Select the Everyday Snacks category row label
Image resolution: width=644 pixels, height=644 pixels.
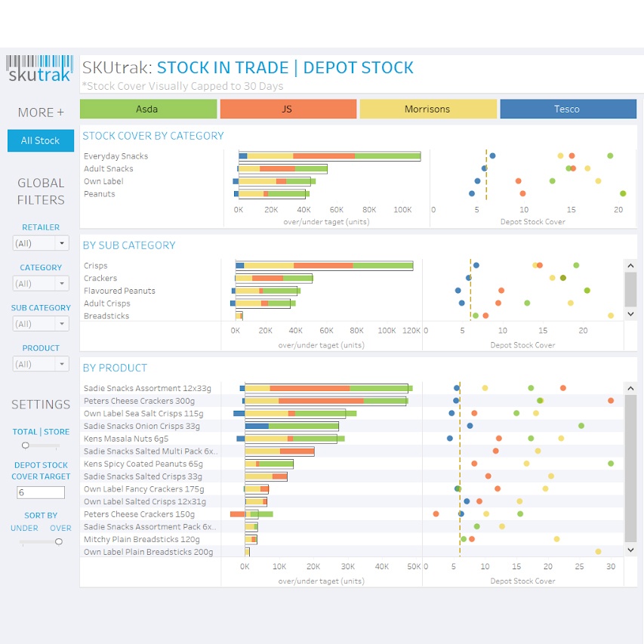tap(116, 156)
